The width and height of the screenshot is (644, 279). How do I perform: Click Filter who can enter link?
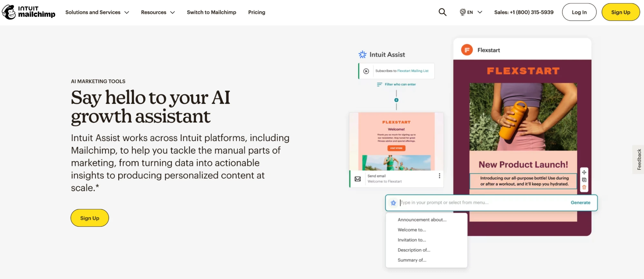(400, 85)
